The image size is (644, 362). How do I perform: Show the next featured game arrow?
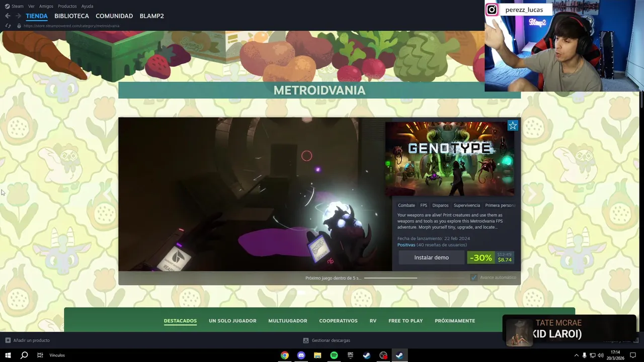pyautogui.click(x=532, y=194)
